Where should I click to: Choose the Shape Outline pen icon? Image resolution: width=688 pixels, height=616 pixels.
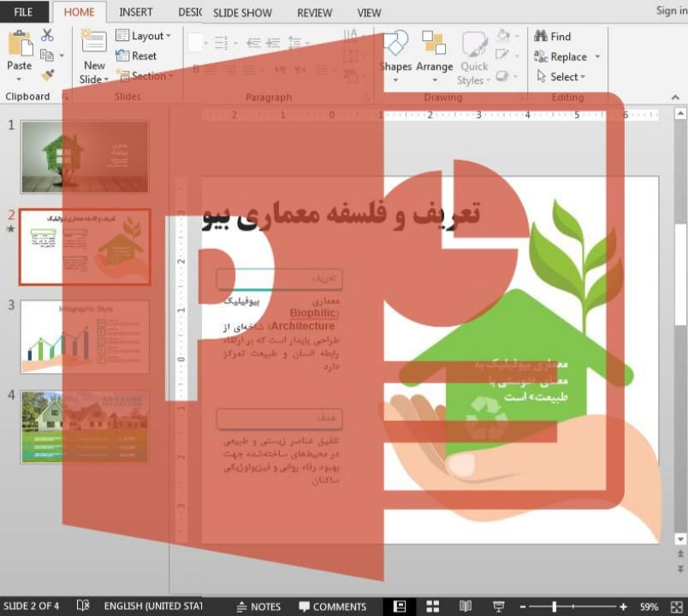pyautogui.click(x=502, y=55)
